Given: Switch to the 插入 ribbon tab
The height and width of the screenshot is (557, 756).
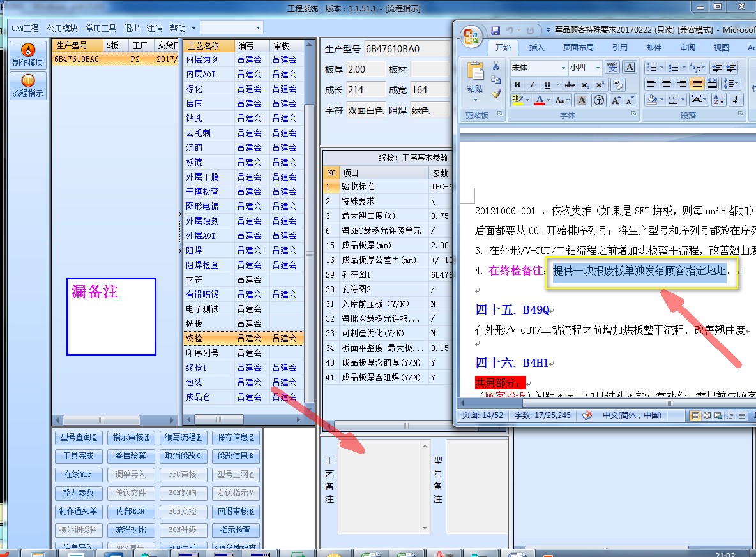Looking at the screenshot, I should click(x=536, y=47).
